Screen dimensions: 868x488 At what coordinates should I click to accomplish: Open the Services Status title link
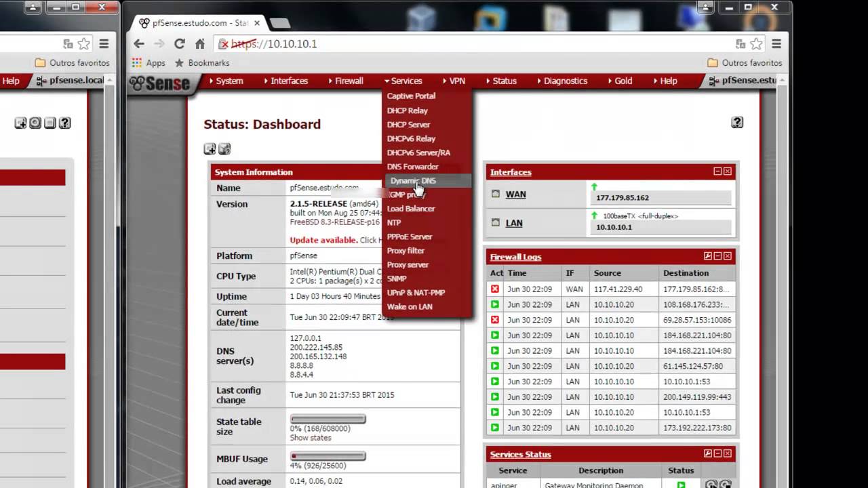520,454
